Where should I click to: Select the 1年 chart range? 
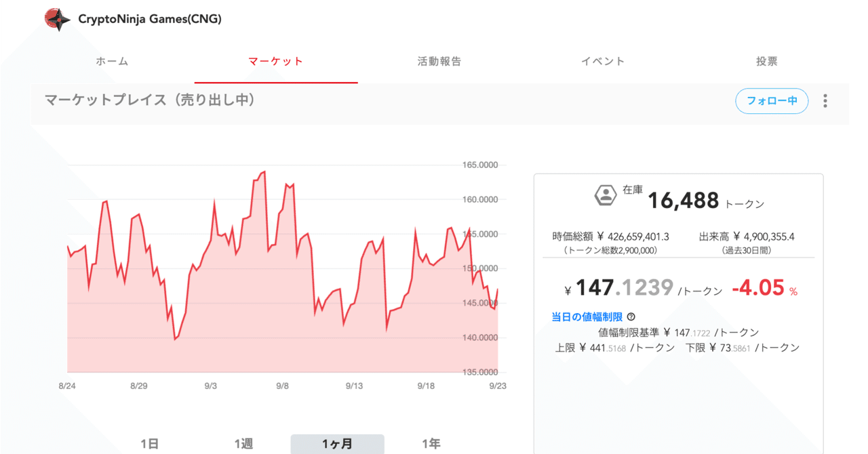point(431,444)
